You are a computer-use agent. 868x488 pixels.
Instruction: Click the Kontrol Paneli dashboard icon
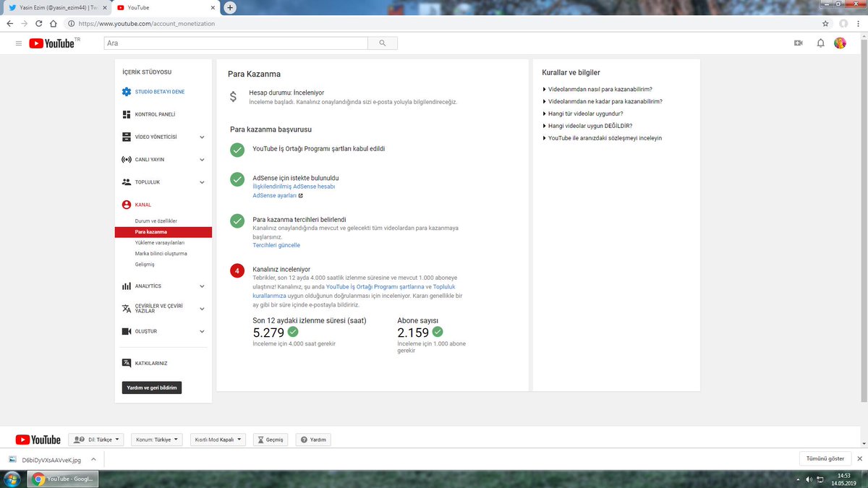pyautogui.click(x=127, y=114)
